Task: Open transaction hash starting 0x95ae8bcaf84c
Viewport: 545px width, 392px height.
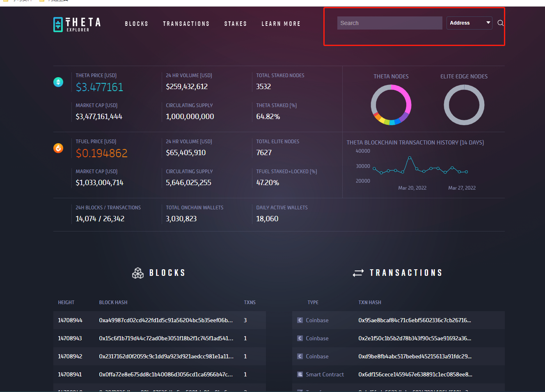Action: coord(414,320)
